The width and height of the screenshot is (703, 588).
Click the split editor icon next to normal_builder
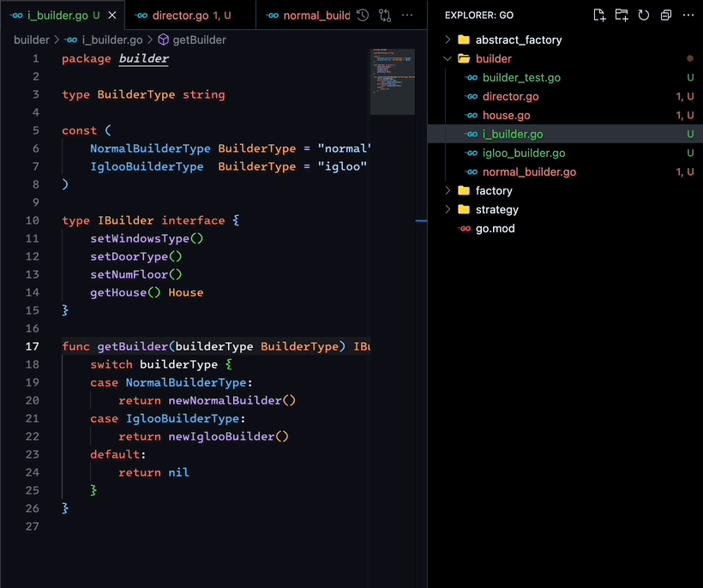tap(383, 15)
